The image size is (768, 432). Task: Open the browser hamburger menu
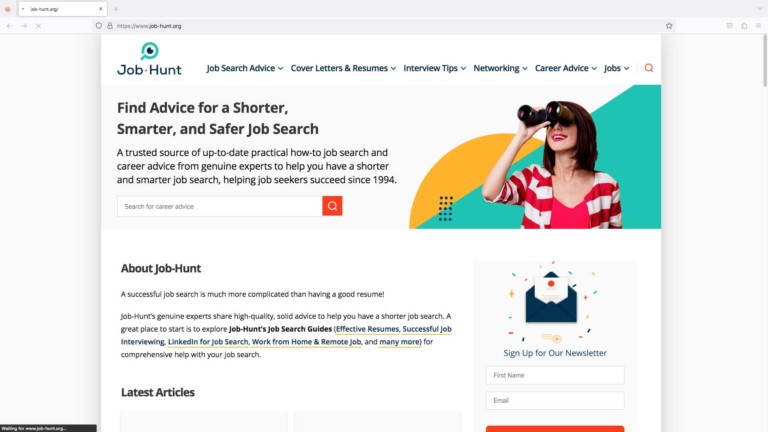click(x=758, y=26)
